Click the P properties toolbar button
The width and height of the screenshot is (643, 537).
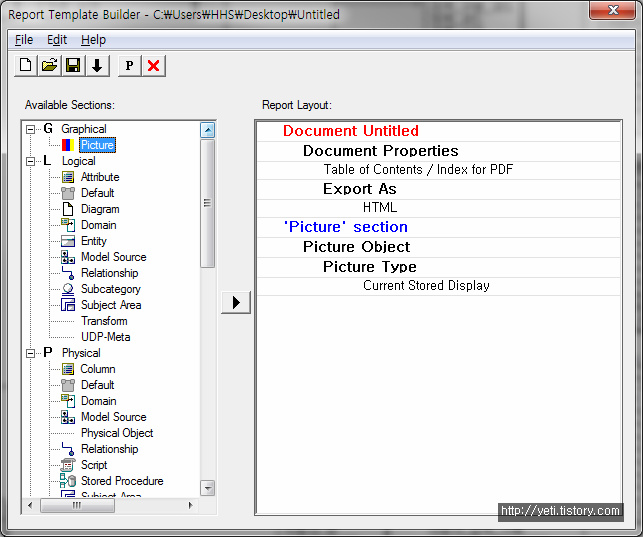pos(129,66)
